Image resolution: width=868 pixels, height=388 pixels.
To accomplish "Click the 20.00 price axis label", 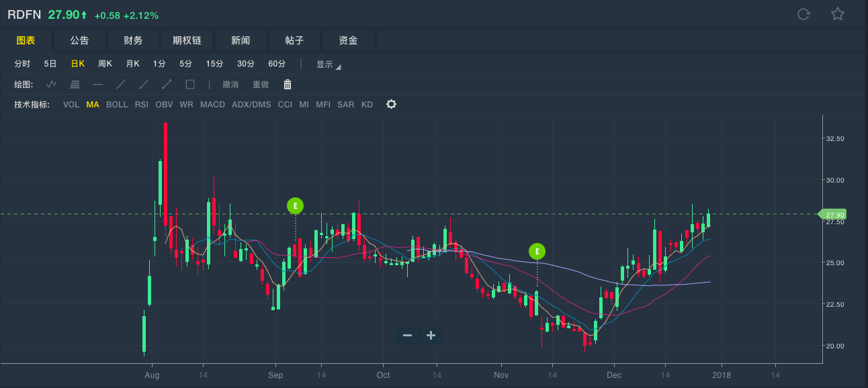I will (x=835, y=346).
